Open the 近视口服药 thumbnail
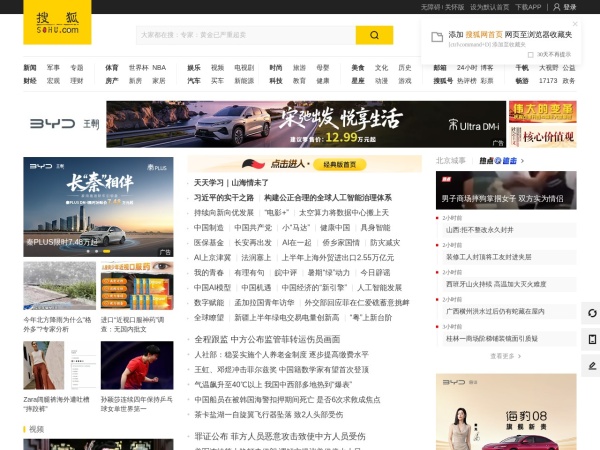The image size is (600, 450). tap(137, 285)
